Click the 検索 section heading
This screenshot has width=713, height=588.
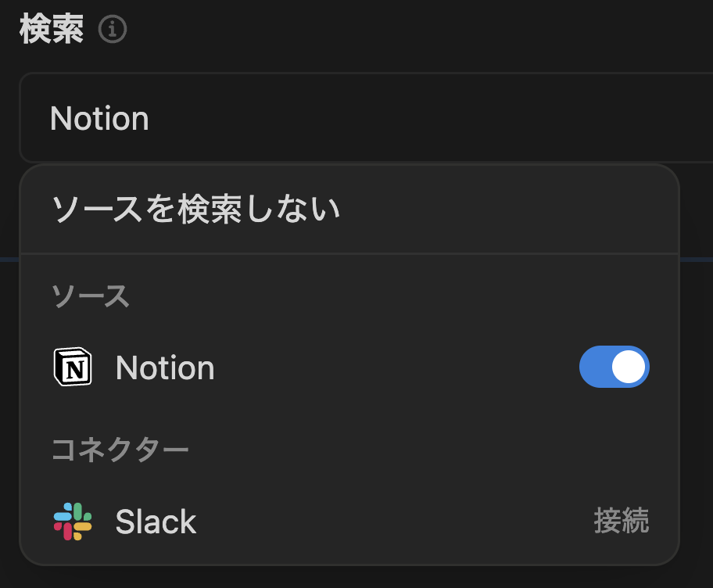point(52,29)
